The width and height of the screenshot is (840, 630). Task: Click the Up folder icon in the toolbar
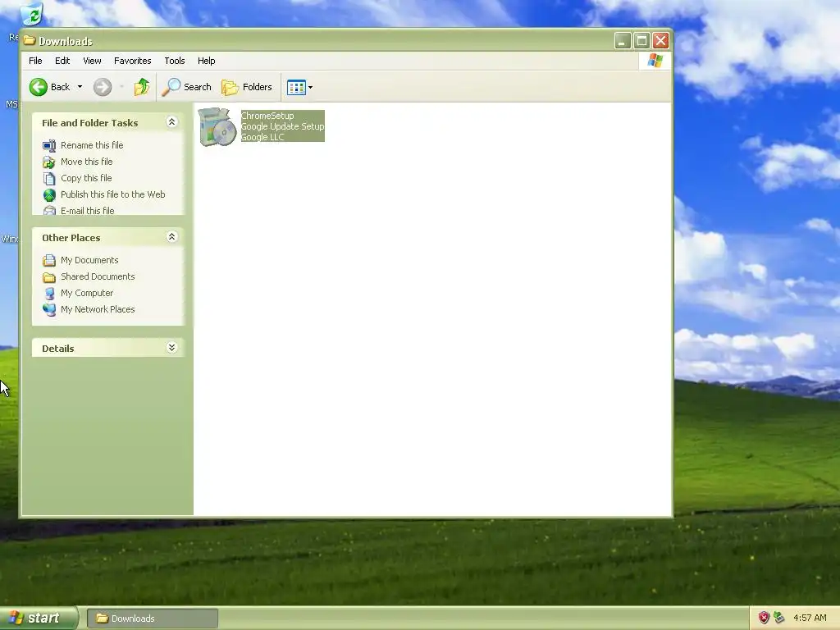tap(141, 87)
